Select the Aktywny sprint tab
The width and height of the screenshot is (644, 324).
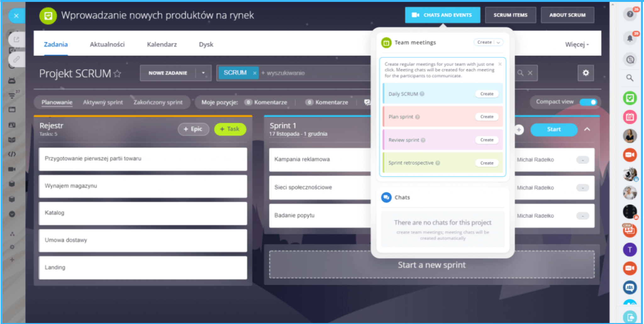pyautogui.click(x=103, y=102)
